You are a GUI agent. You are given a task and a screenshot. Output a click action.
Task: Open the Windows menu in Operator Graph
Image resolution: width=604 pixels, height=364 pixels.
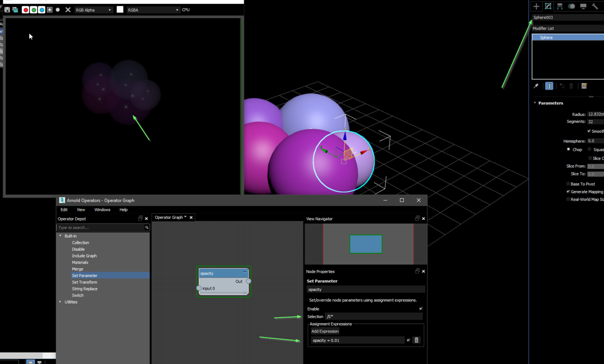pos(102,209)
